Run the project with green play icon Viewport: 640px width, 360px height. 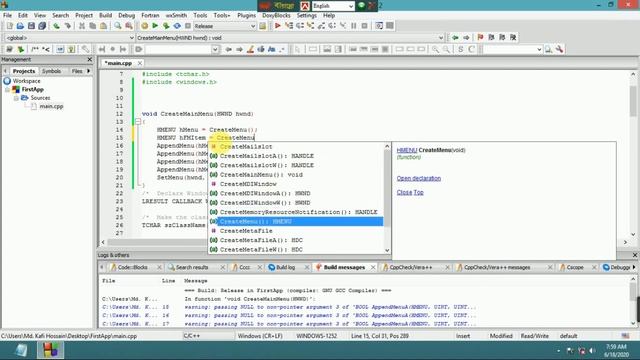click(x=155, y=26)
